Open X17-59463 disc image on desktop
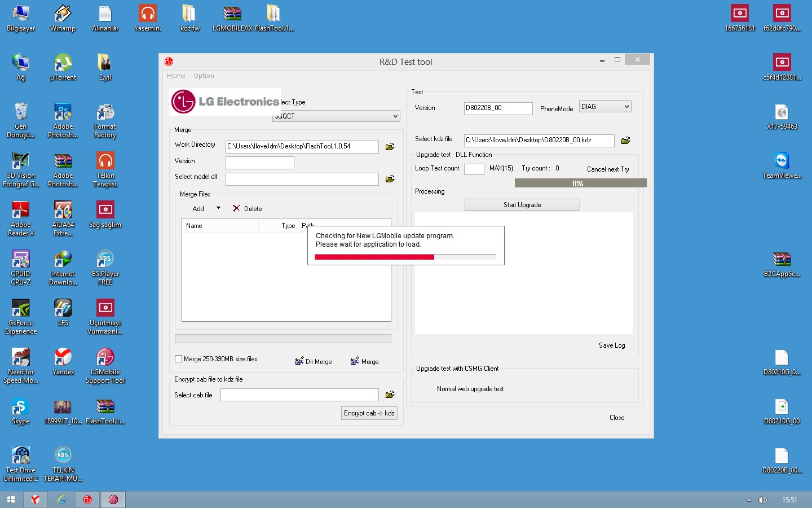Image resolution: width=812 pixels, height=508 pixels. (x=782, y=116)
